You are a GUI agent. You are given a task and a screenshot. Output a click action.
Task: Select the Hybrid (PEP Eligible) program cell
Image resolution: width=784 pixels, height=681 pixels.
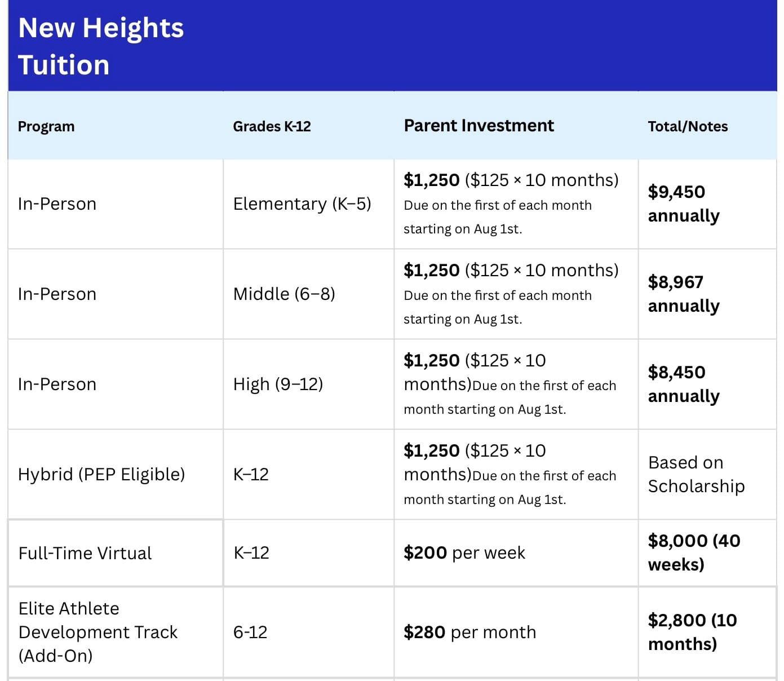tap(101, 474)
